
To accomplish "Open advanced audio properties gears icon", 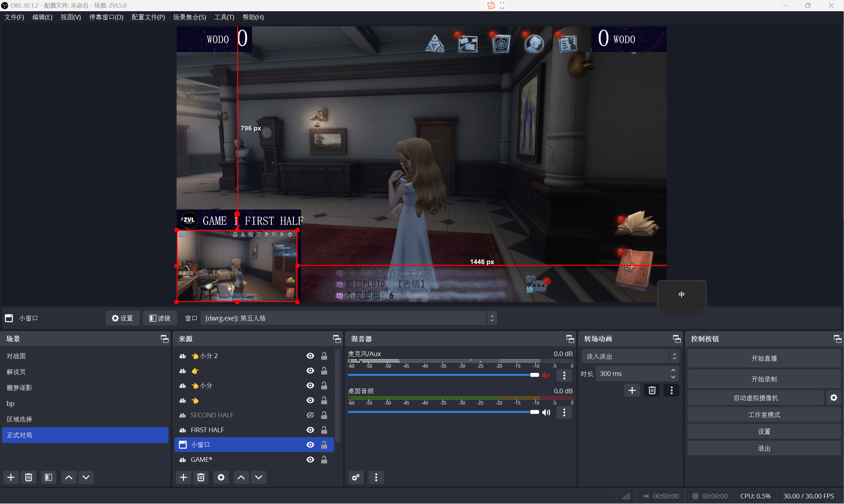I will 356,477.
